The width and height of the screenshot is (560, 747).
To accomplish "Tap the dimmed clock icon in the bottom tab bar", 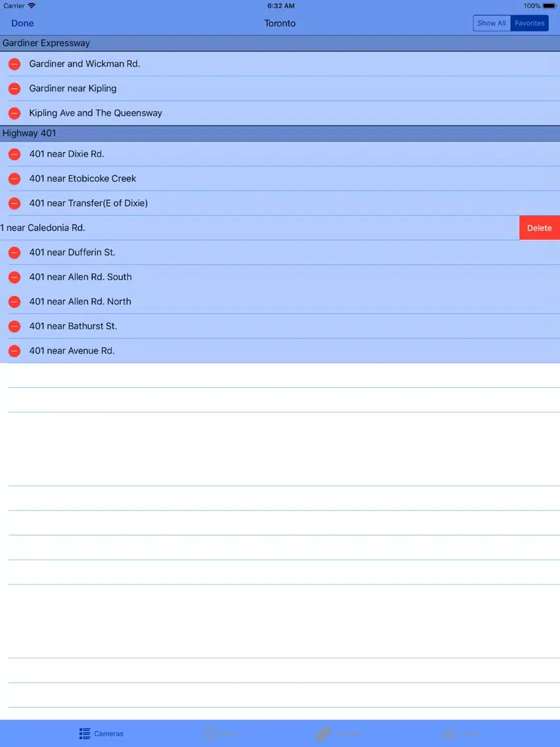I will pyautogui.click(x=210, y=734).
